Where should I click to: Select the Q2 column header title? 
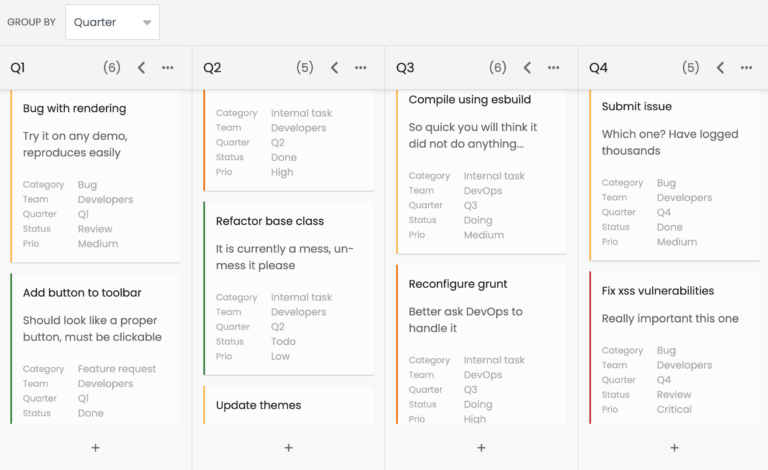click(x=212, y=68)
